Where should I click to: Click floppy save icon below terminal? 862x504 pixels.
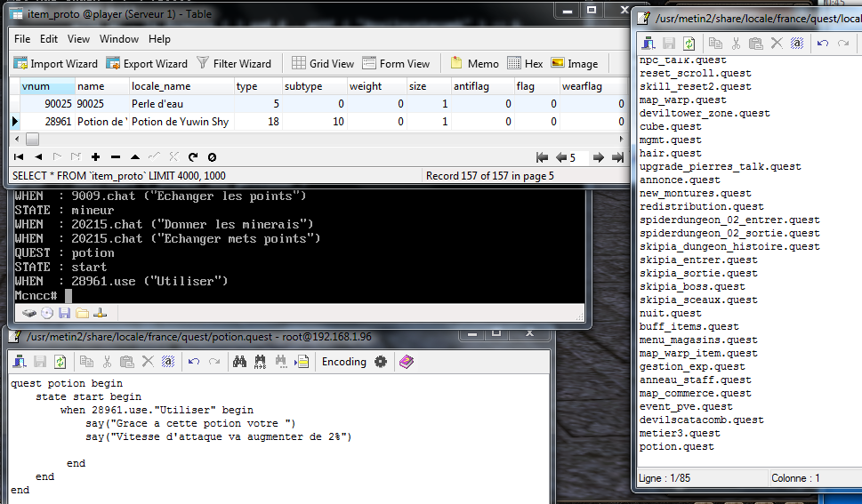coord(65,313)
